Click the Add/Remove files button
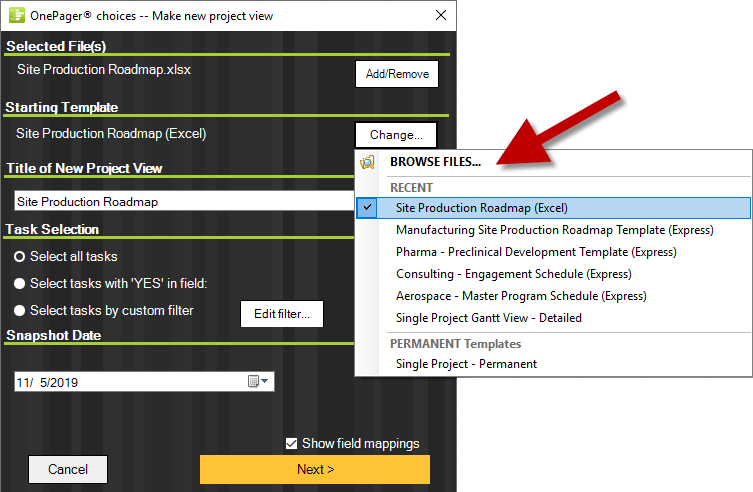The width and height of the screenshot is (753, 492). click(x=397, y=74)
